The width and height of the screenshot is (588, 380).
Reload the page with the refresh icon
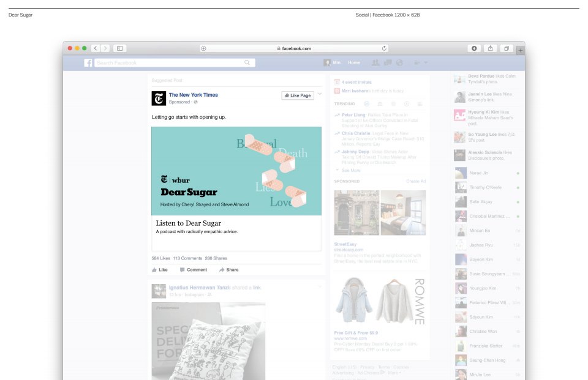click(x=384, y=48)
